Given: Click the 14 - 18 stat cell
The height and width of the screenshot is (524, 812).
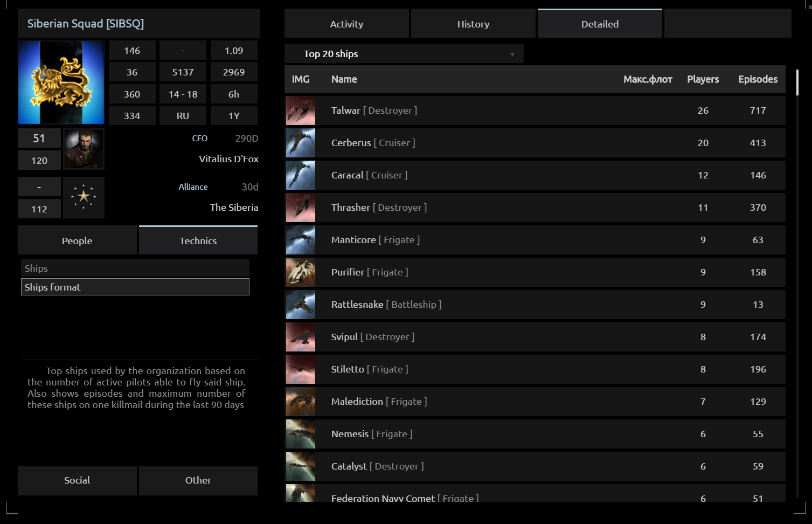Looking at the screenshot, I should click(183, 94).
